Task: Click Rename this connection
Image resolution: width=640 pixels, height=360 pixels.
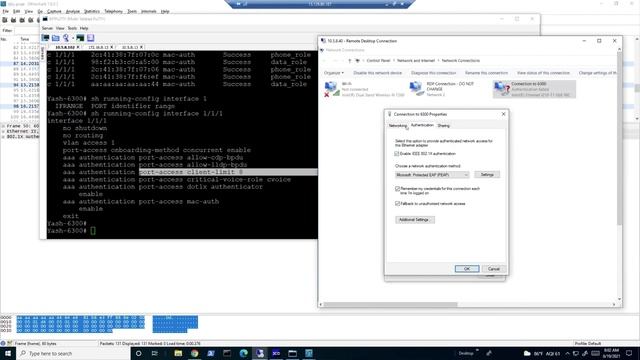Action: (x=487, y=73)
